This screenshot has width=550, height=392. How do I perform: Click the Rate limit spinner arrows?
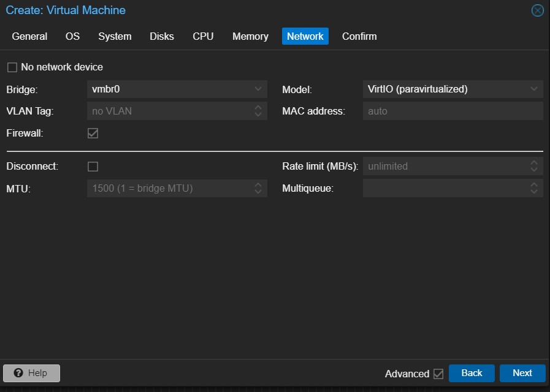pyautogui.click(x=534, y=167)
